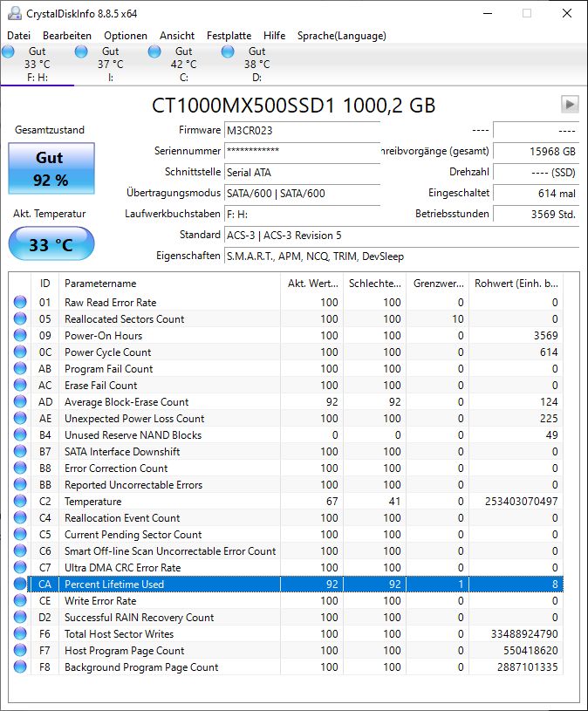
Task: Click status icon for Temperature row C2
Action: (20, 501)
